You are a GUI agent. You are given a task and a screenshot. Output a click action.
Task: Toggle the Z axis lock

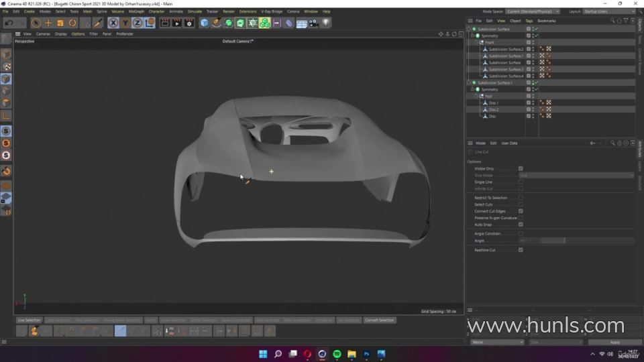point(137,23)
